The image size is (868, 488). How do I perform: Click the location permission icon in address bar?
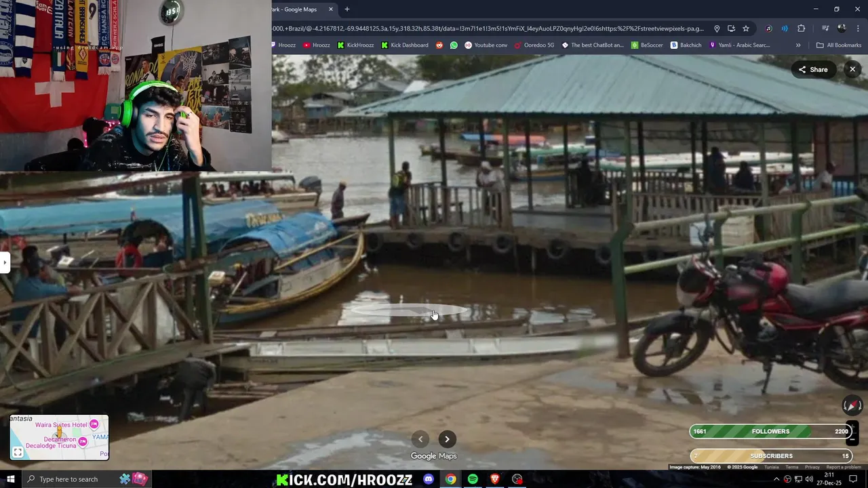[x=717, y=28]
